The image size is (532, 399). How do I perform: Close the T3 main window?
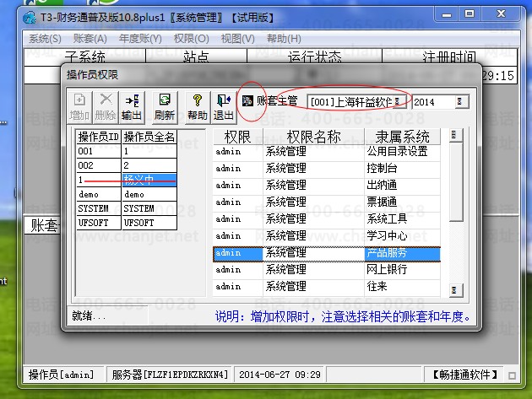tap(501, 14)
